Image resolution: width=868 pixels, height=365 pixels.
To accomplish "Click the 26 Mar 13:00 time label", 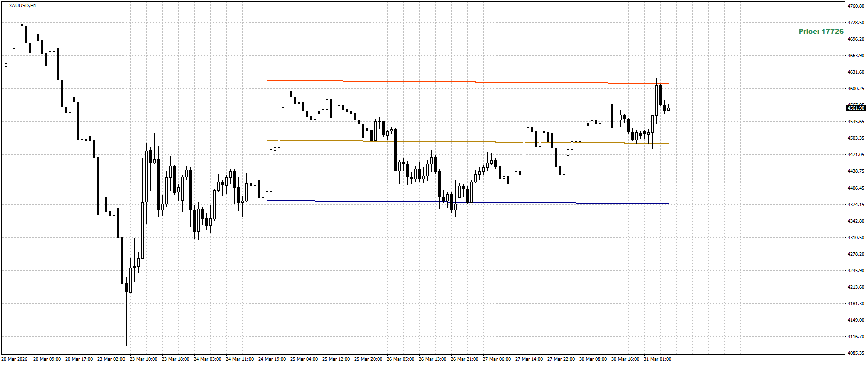I will [432, 359].
